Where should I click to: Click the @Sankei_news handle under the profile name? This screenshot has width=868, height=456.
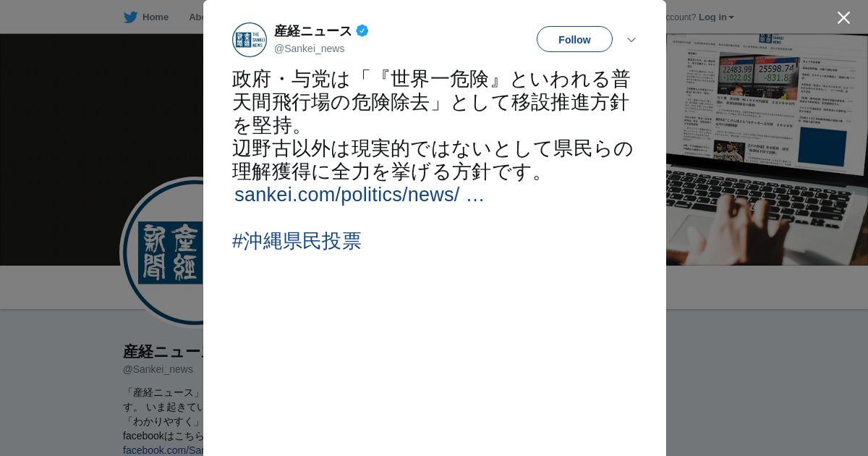pos(158,369)
